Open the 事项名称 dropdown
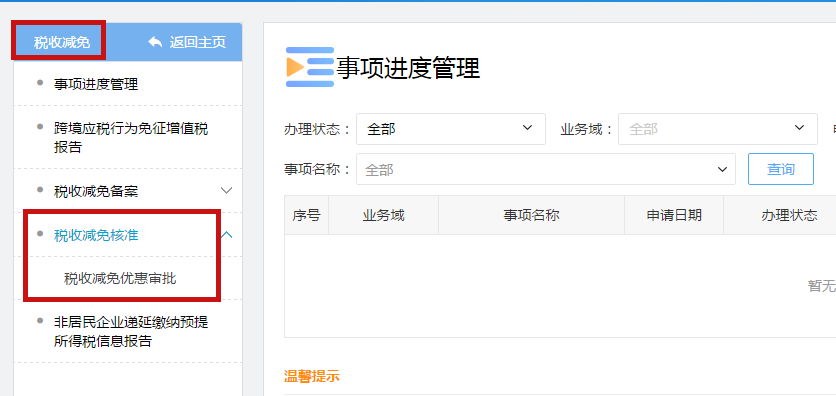Image resolution: width=836 pixels, height=396 pixels. point(546,169)
